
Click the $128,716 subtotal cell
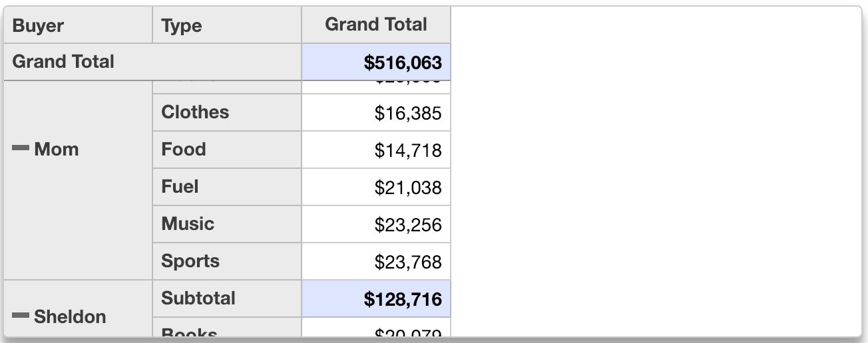[402, 299]
